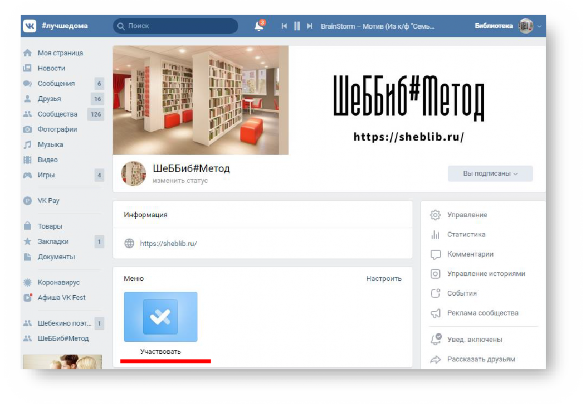Click the Реклама сообщества megaphone icon
This screenshot has height=407, width=585.
click(435, 313)
